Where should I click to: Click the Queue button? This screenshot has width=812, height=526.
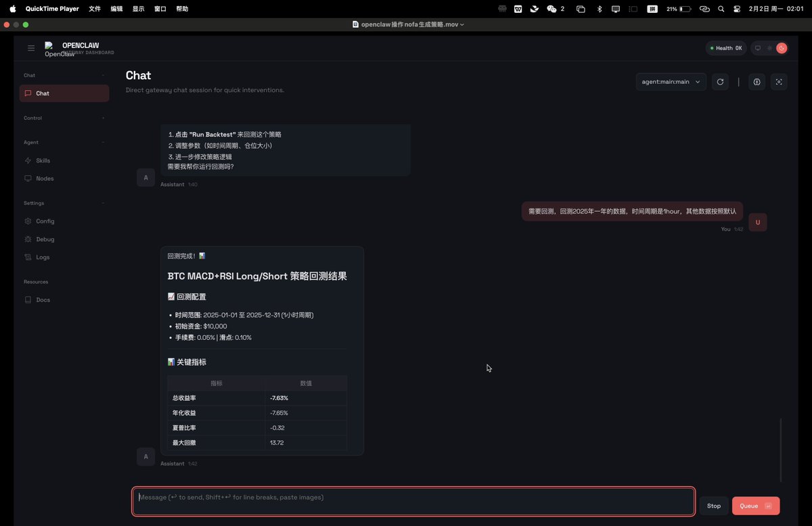[x=756, y=506]
